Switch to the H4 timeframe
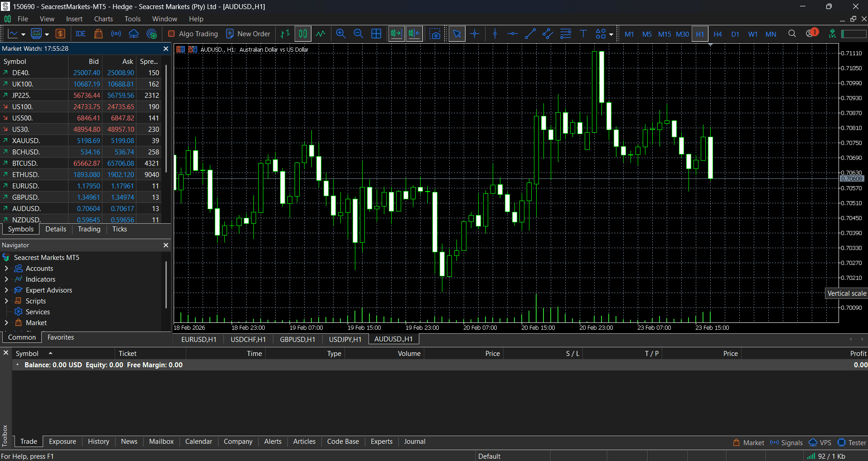This screenshot has height=461, width=868. [x=718, y=34]
